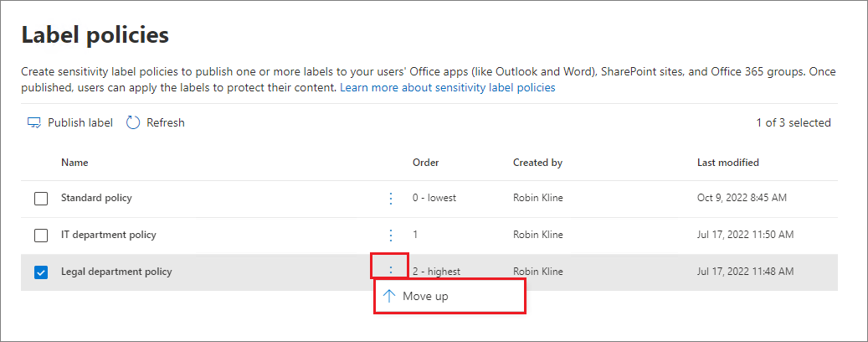
Task: Click the Publish label screen icon
Action: click(34, 122)
